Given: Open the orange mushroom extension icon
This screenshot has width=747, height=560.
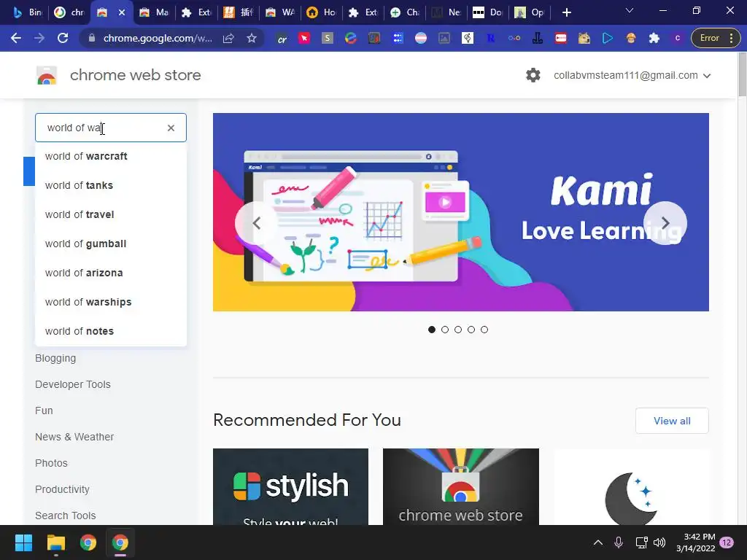Looking at the screenshot, I should pos(631,38).
